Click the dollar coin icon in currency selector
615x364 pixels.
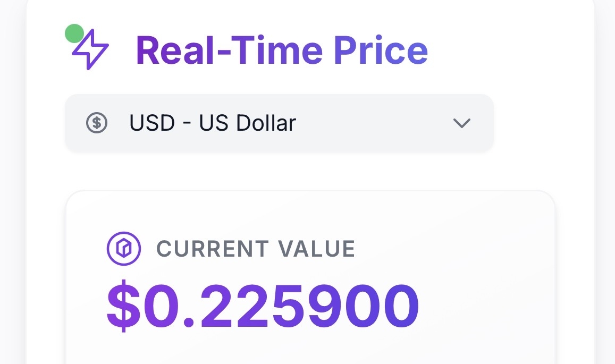97,123
